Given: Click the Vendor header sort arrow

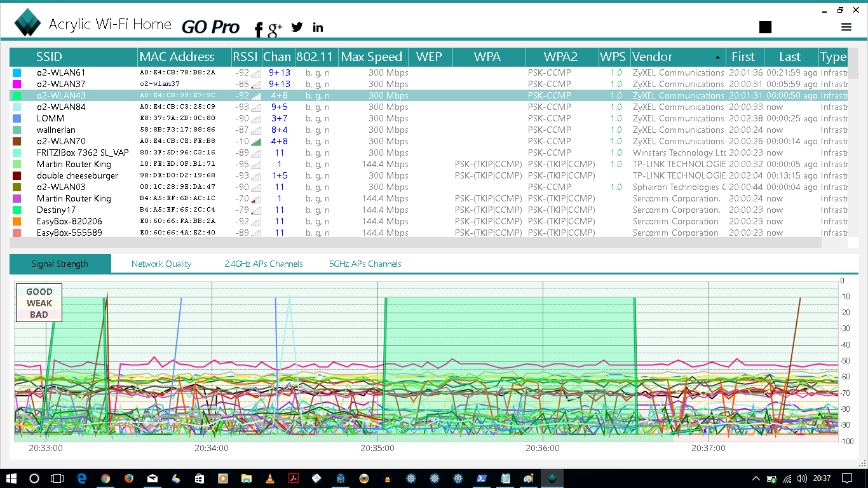Looking at the screenshot, I should [717, 57].
